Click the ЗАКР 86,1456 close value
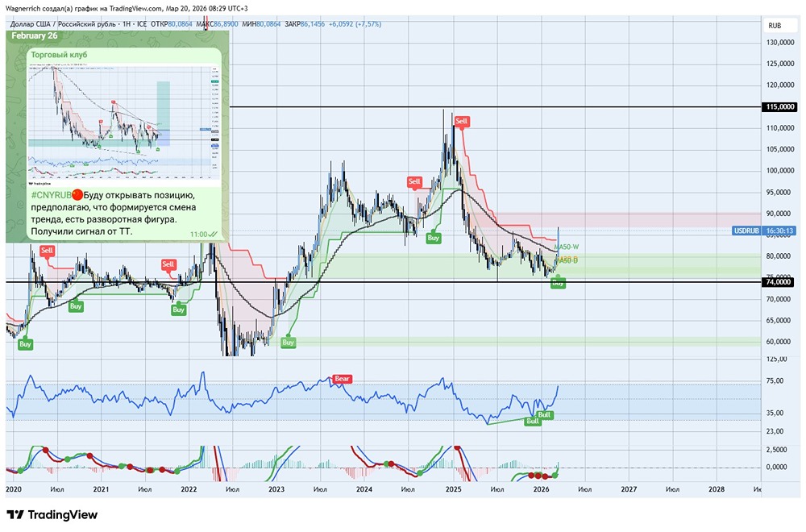Screen dimensions: 806x532 click(x=305, y=23)
